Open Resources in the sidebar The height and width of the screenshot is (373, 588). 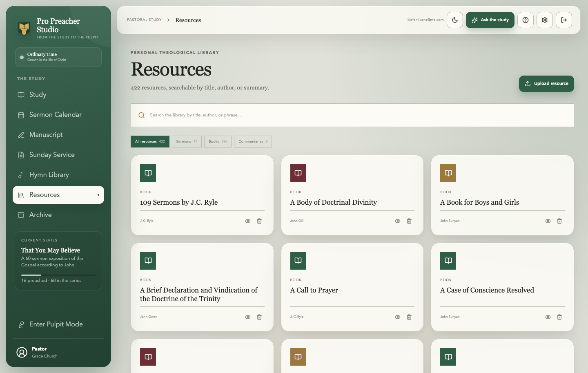click(x=58, y=195)
